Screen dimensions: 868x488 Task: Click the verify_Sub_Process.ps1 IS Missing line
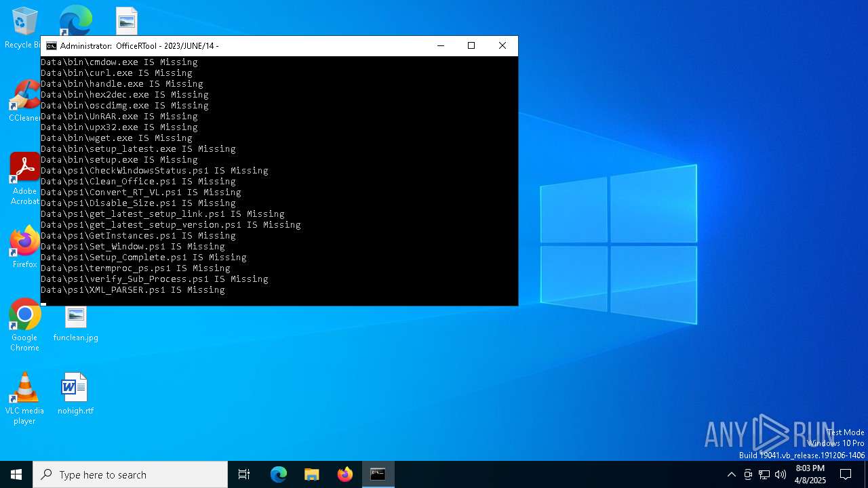155,279
